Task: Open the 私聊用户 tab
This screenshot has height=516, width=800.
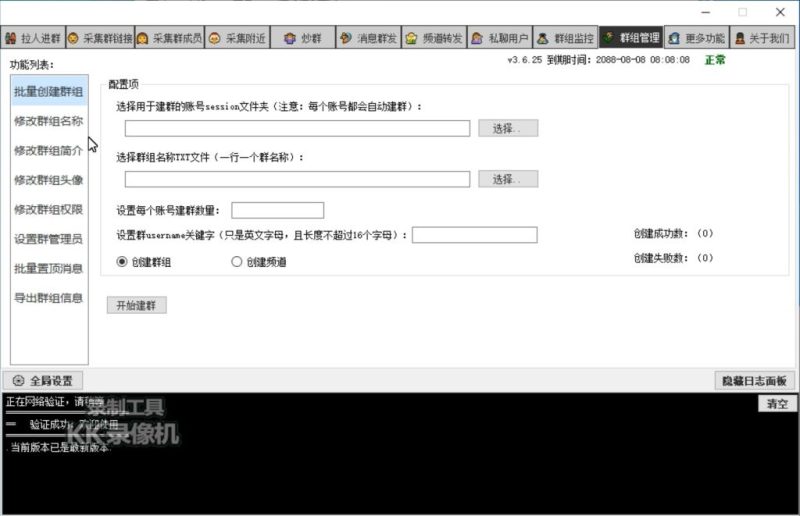Action: pos(500,38)
